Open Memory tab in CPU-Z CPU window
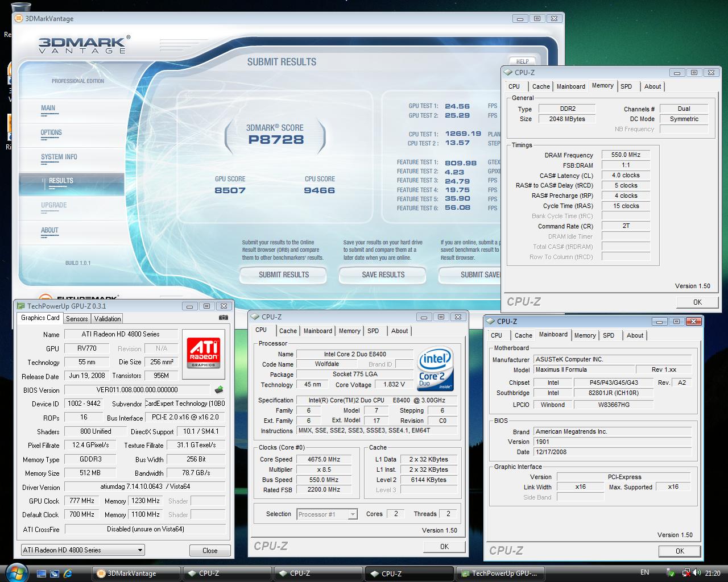The image size is (728, 582). click(x=349, y=331)
